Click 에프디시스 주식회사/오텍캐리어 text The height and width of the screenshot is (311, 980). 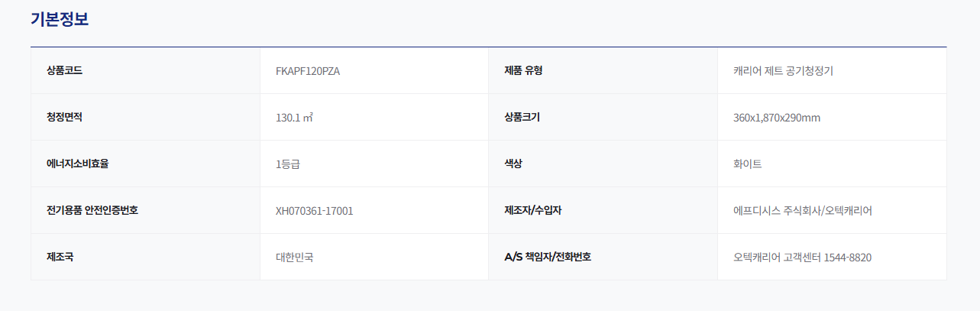[x=803, y=211]
